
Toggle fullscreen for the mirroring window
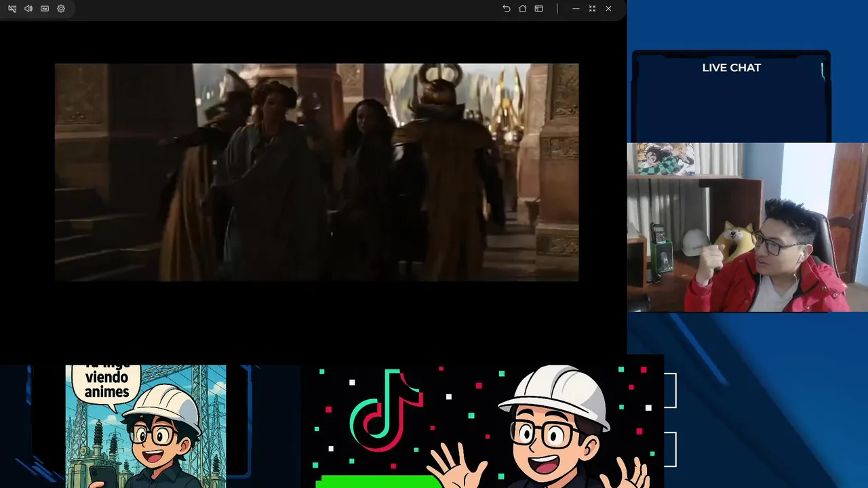[x=592, y=9]
